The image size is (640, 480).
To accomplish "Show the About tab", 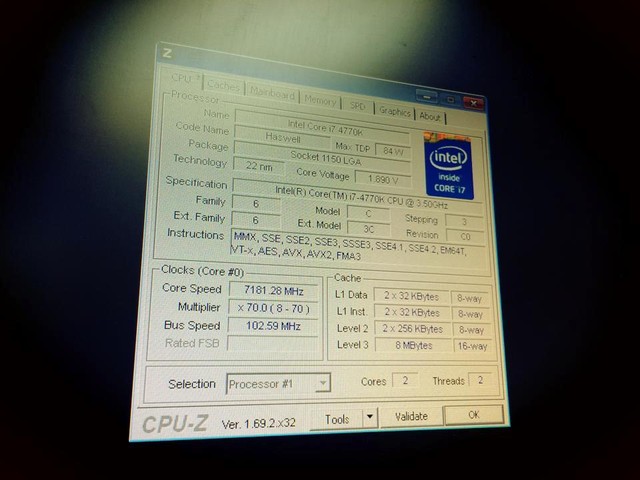I will click(x=430, y=116).
